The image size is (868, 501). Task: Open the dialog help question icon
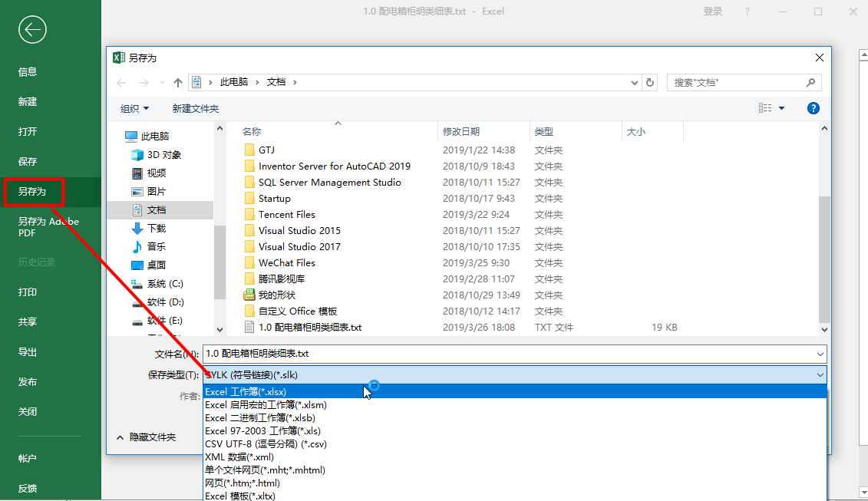(x=814, y=108)
